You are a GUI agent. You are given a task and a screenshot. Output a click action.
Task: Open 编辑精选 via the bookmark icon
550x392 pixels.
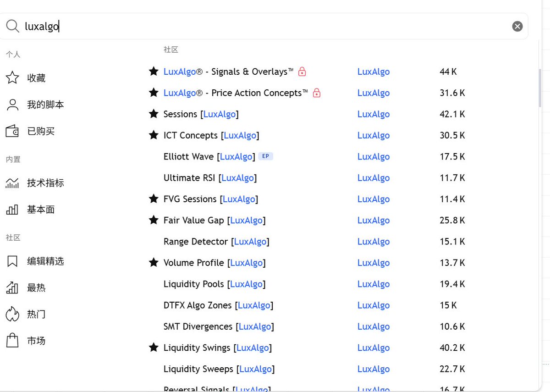(12, 261)
